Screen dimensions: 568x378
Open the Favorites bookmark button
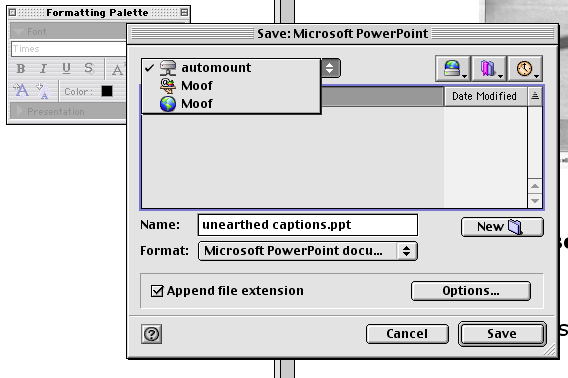point(489,68)
